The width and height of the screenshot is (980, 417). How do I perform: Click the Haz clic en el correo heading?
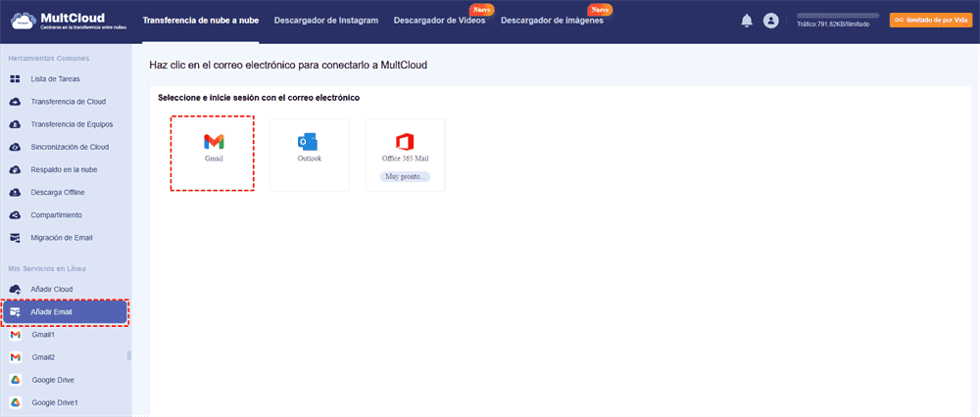[x=288, y=65]
